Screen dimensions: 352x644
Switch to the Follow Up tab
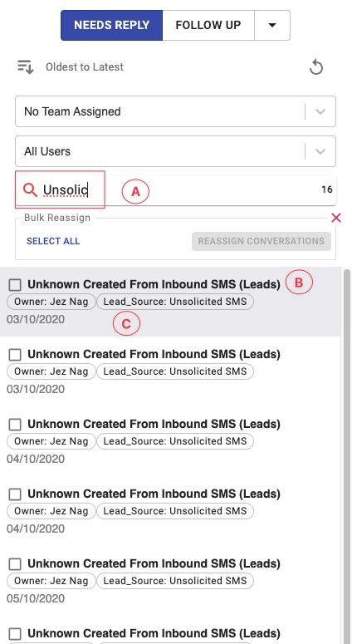coord(208,26)
